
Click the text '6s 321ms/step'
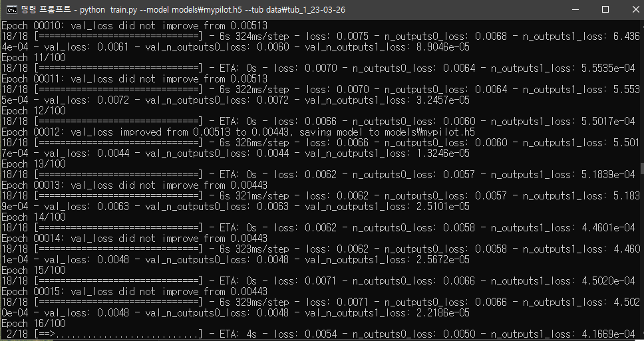[254, 195]
